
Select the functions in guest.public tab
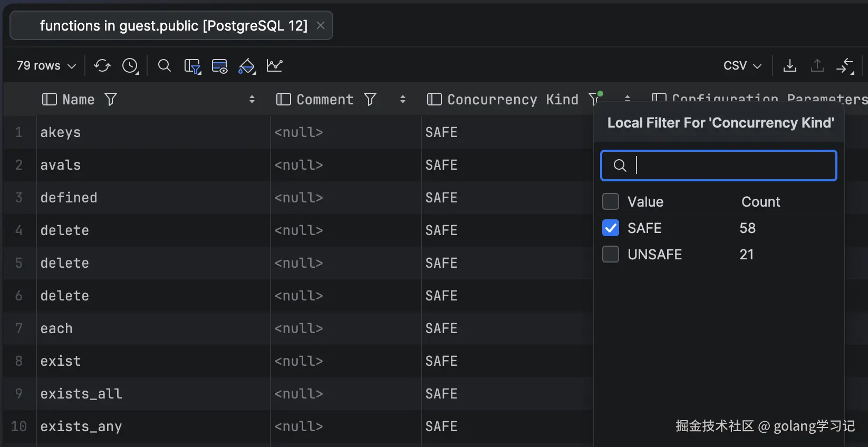173,26
